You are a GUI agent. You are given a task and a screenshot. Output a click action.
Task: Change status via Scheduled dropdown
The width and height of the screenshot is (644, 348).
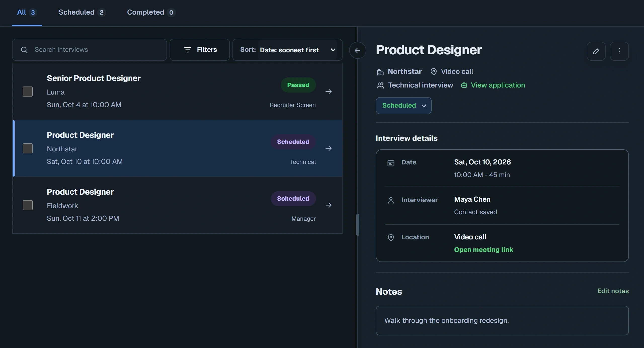pos(404,106)
